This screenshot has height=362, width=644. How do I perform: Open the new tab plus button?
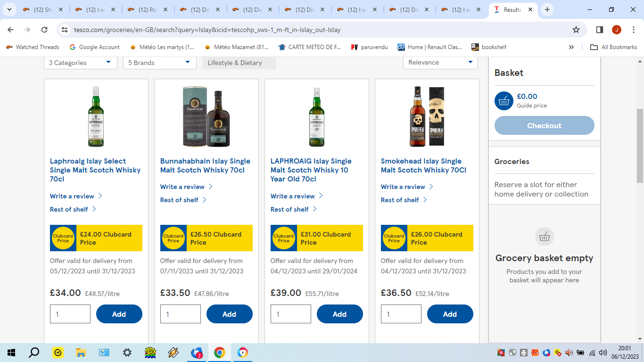point(547,9)
